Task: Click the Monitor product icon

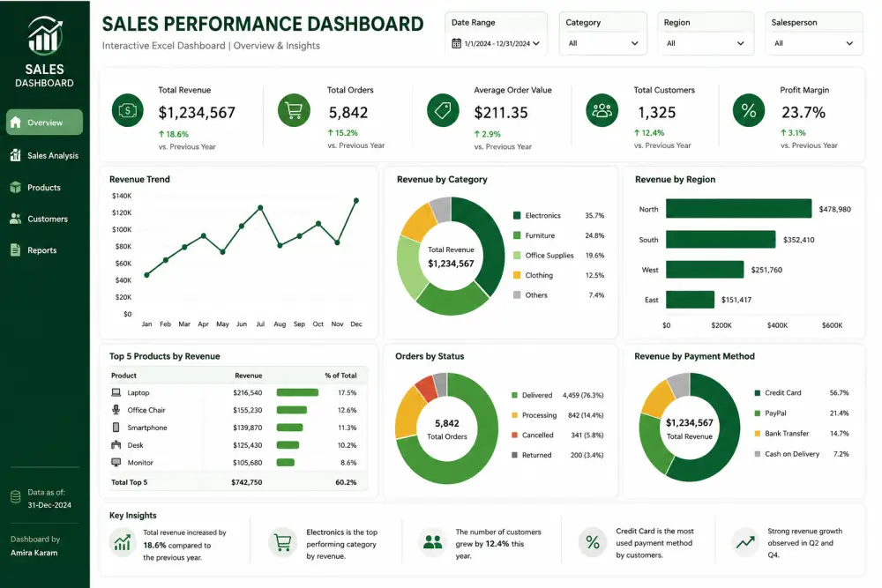Action: [x=116, y=462]
